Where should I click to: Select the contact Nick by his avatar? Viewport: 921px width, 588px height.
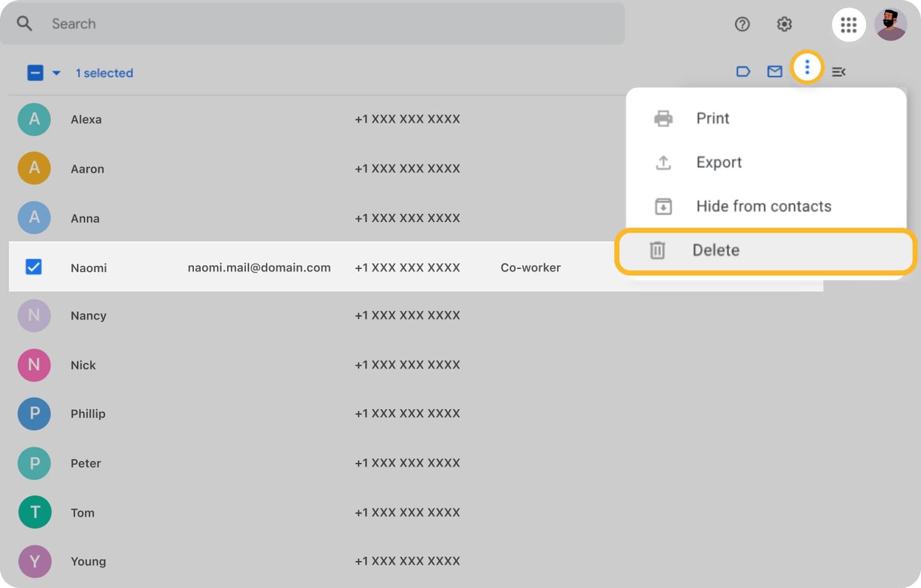click(34, 365)
